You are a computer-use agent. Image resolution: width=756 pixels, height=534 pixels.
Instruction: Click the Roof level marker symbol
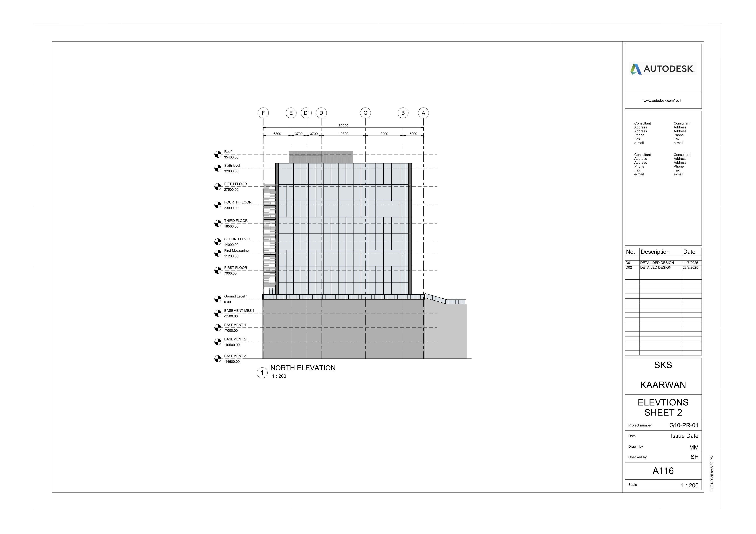(218, 154)
